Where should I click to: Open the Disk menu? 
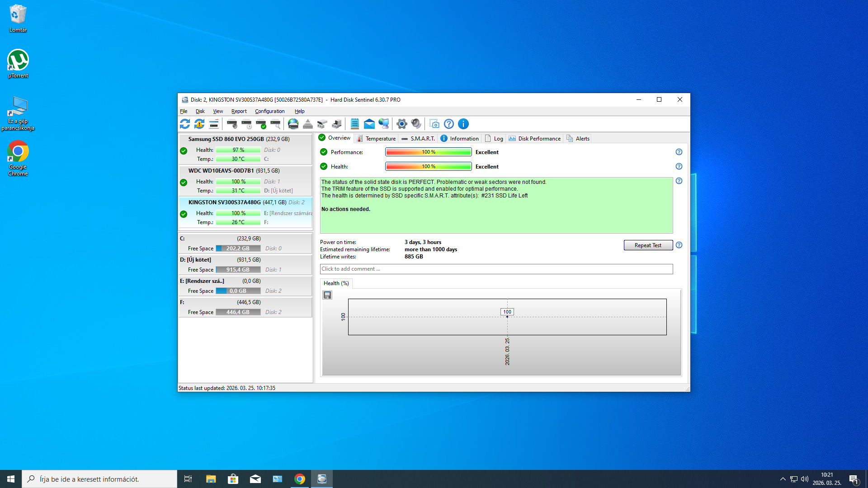click(x=200, y=111)
